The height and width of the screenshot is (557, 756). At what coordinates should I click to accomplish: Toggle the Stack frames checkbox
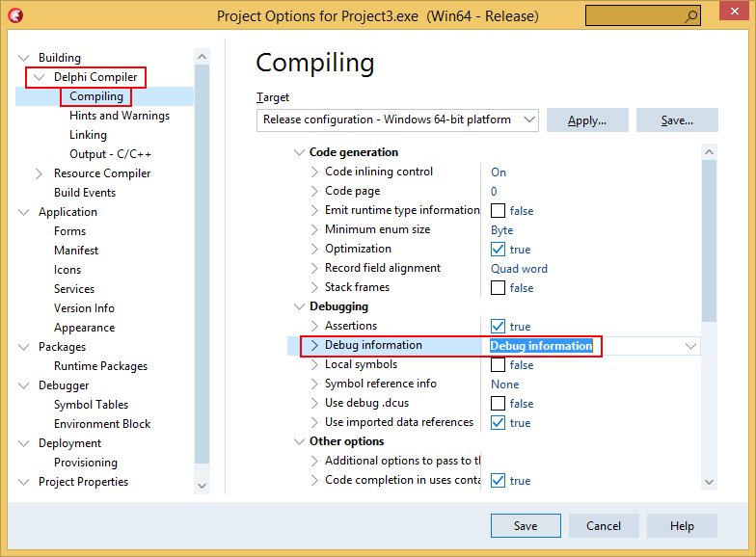pyautogui.click(x=498, y=287)
